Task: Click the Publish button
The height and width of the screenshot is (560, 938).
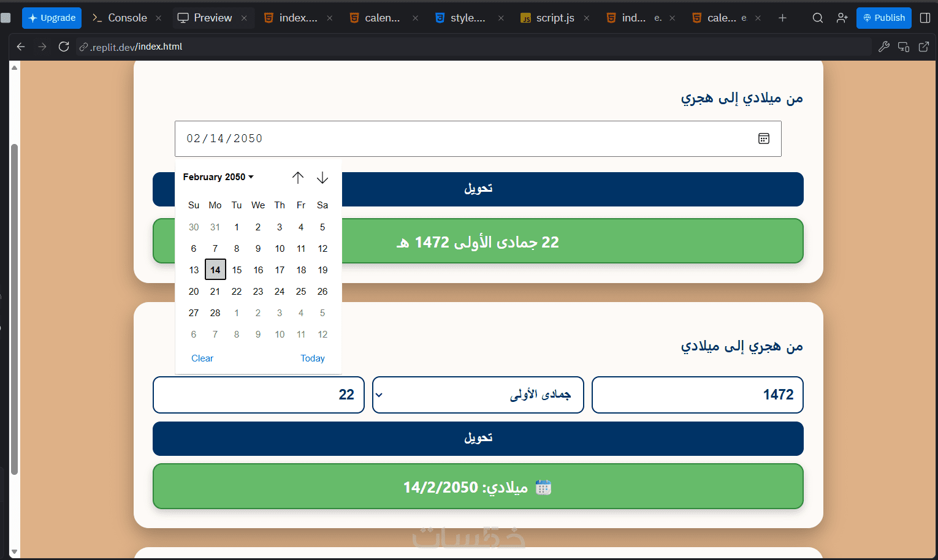Action: point(883,18)
